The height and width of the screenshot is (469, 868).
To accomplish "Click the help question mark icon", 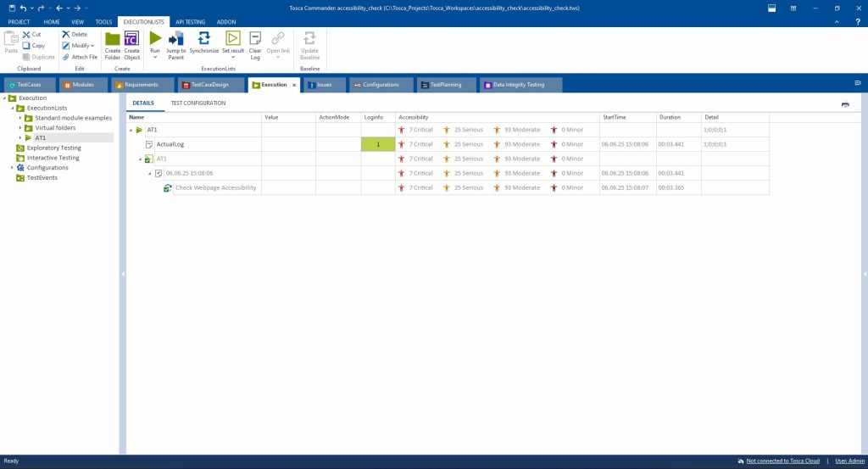I will point(858,22).
